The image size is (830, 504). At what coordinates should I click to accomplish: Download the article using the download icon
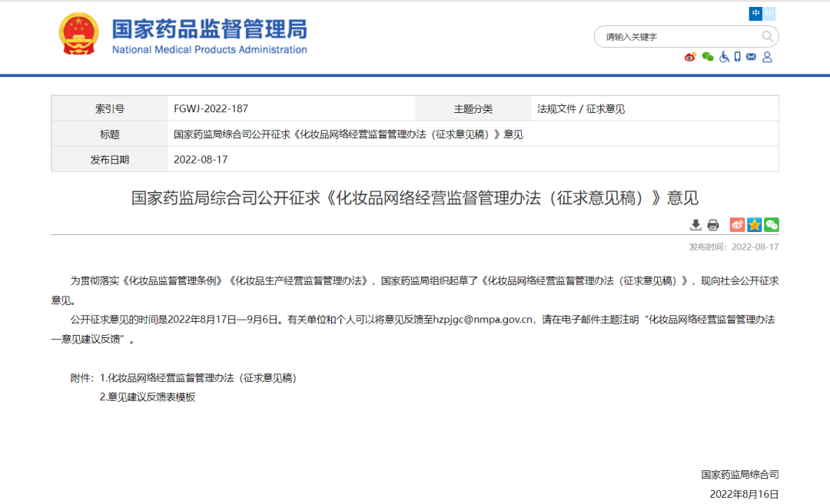point(696,224)
